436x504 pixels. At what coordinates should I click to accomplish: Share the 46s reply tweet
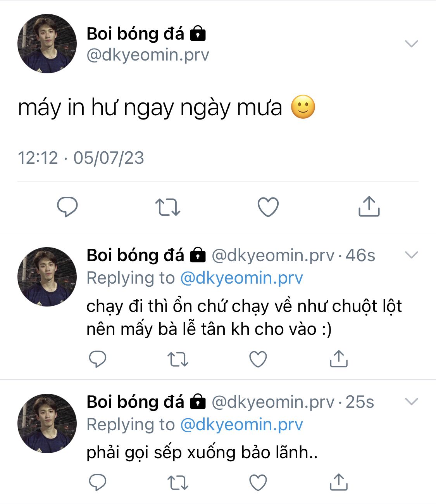pyautogui.click(x=338, y=359)
